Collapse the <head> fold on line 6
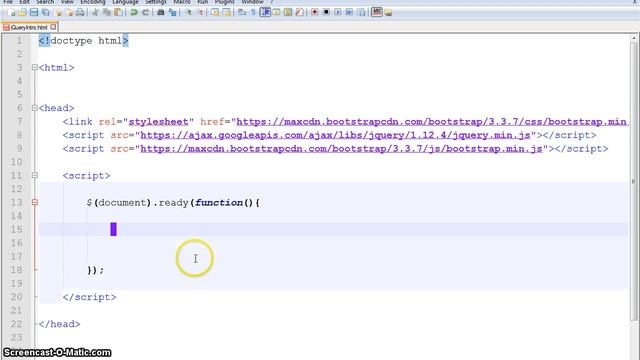 point(35,108)
